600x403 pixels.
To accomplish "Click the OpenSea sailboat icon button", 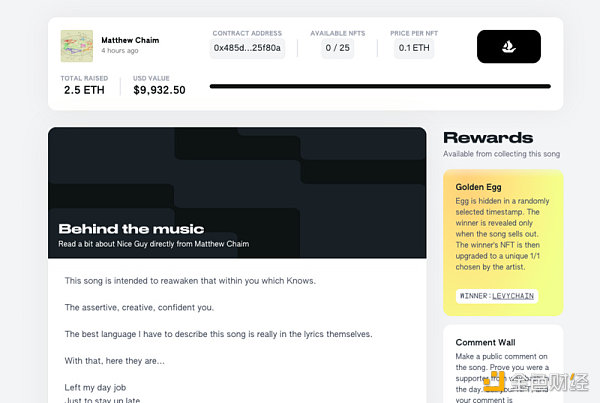I will pos(509,47).
